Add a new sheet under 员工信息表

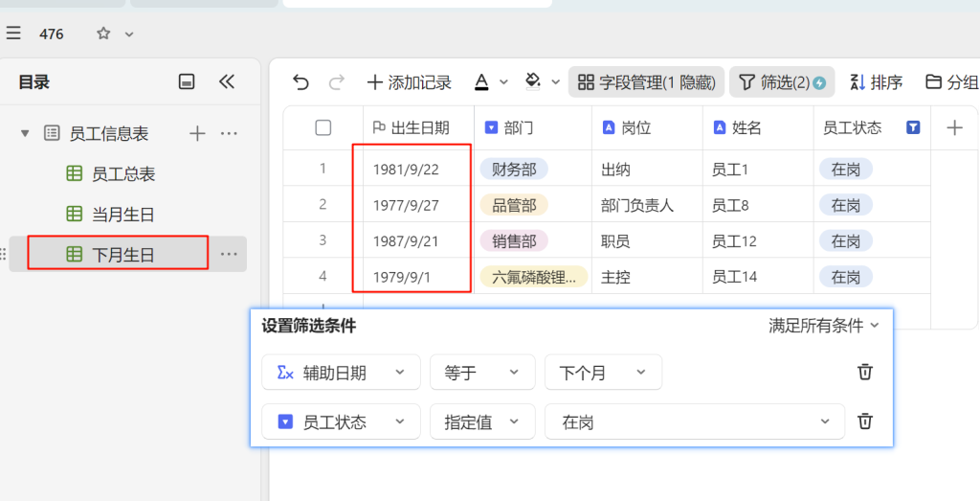197,133
